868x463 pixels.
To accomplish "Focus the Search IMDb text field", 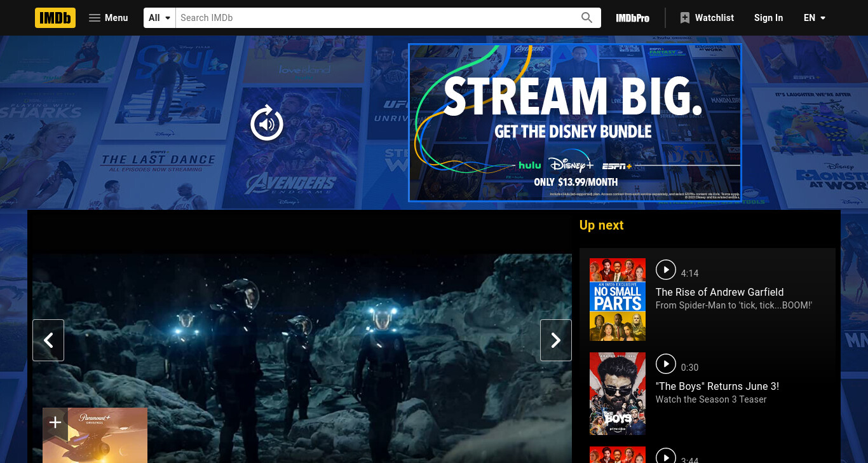I will [x=376, y=18].
